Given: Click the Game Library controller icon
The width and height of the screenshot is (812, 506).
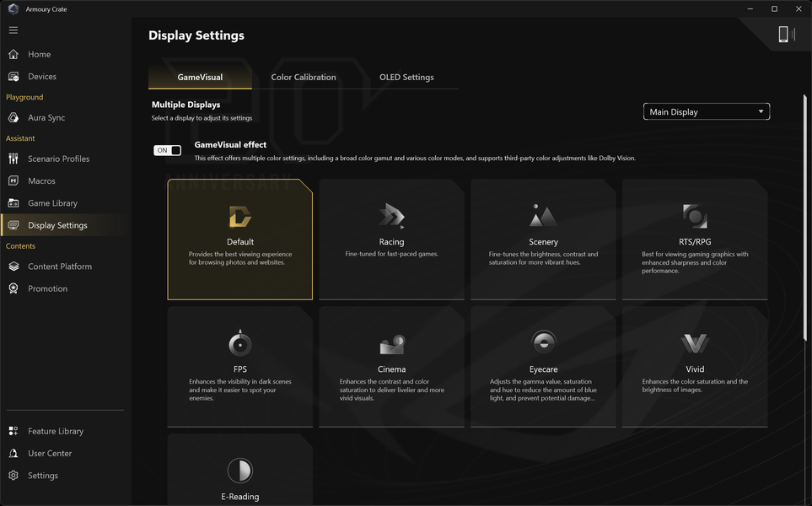Looking at the screenshot, I should 13,203.
